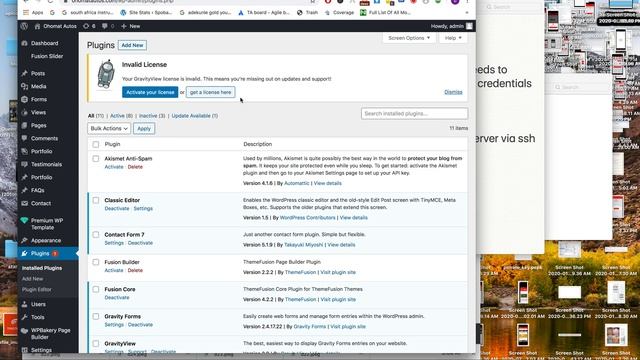640x360 pixels.
Task: Open the Comments bubble icon in sidebar
Action: tap(24, 138)
